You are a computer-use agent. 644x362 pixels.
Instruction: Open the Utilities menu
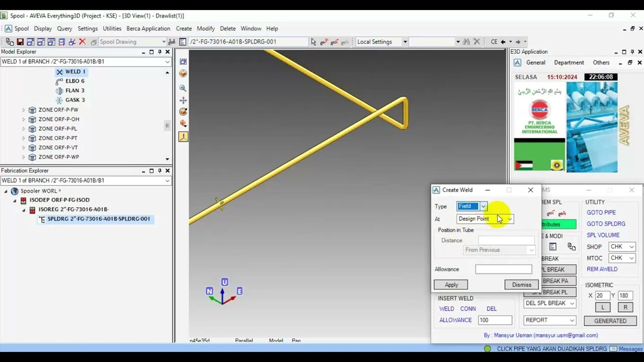pos(112,29)
